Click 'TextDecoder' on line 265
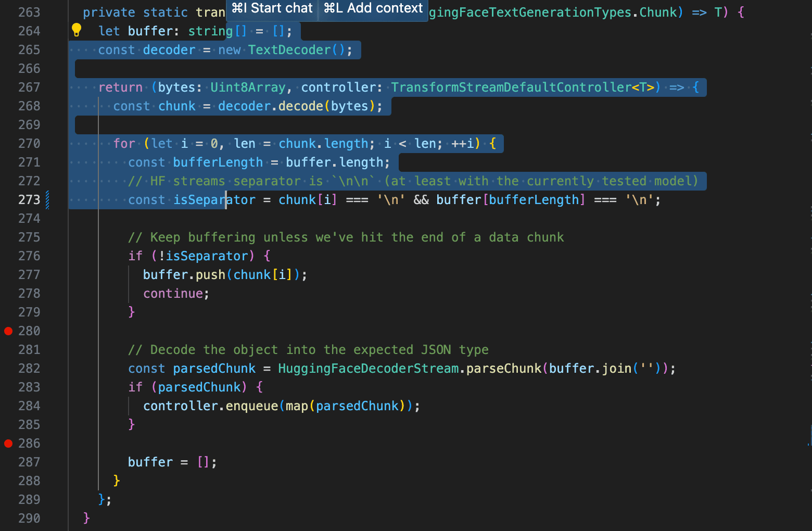The image size is (812, 531). (289, 50)
